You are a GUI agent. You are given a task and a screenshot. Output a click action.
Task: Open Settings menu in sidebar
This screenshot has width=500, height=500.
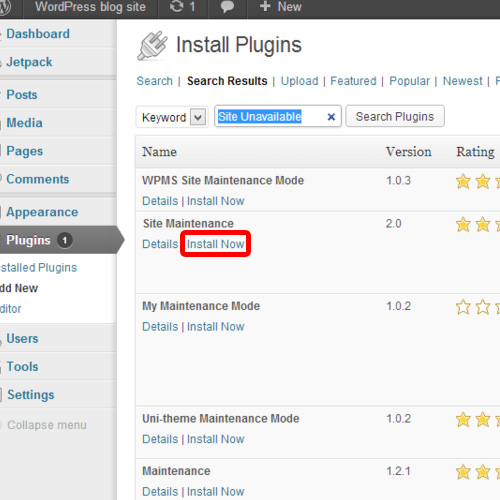(x=31, y=395)
